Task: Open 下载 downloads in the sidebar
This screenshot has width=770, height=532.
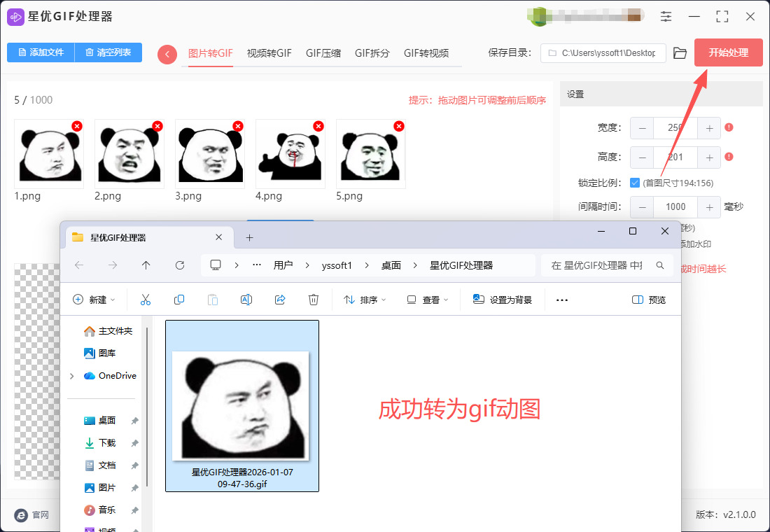Action: point(101,443)
